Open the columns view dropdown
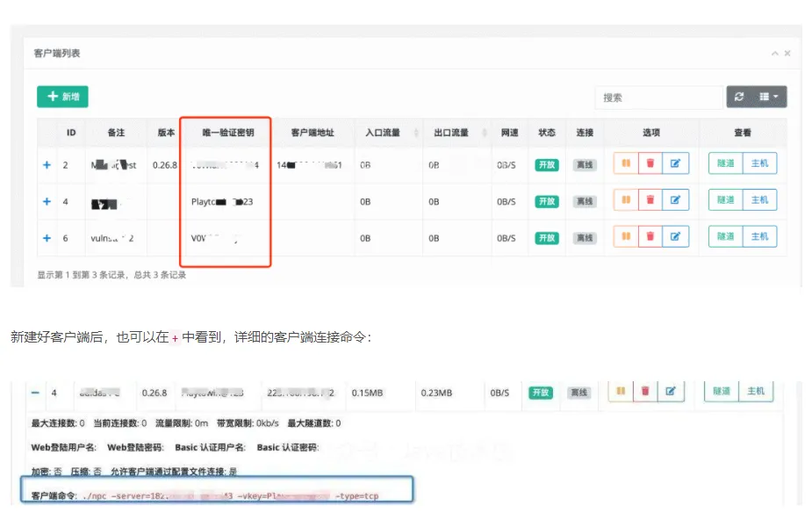This screenshot has width=812, height=527. 769,97
